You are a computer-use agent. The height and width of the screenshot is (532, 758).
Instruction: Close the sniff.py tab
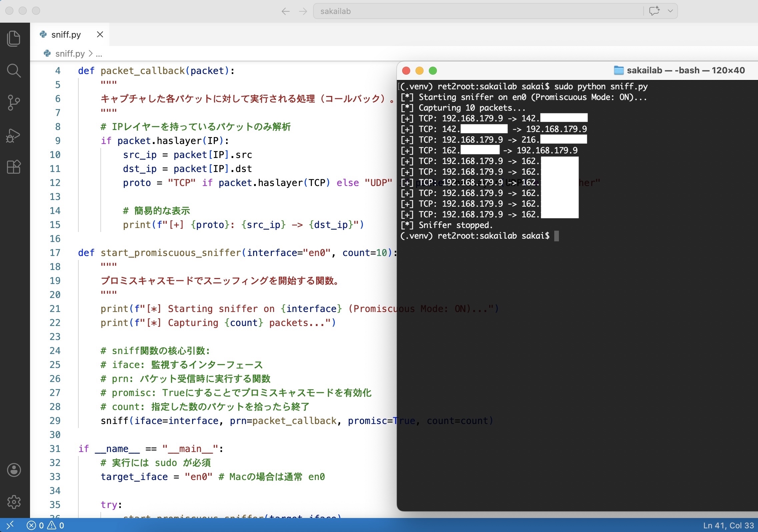click(100, 35)
